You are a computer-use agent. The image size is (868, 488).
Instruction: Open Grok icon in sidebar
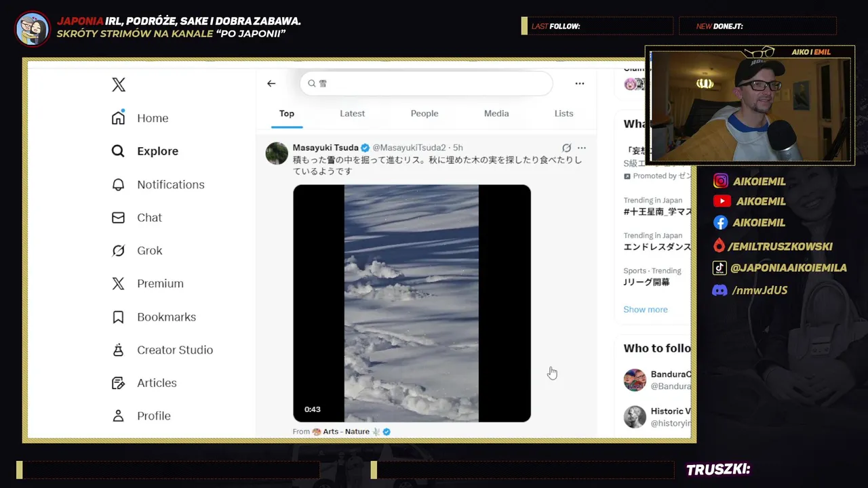coord(118,251)
